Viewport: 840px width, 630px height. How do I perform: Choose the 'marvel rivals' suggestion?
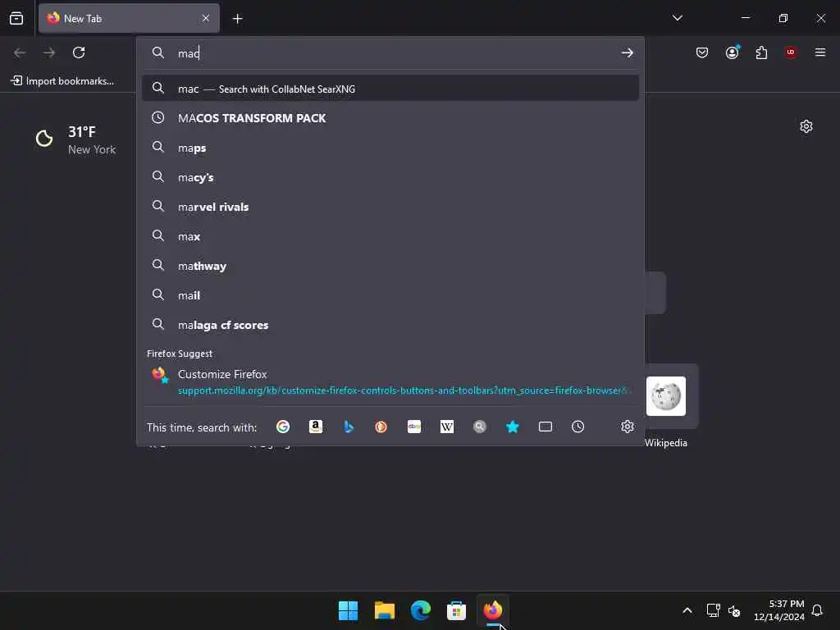390,206
